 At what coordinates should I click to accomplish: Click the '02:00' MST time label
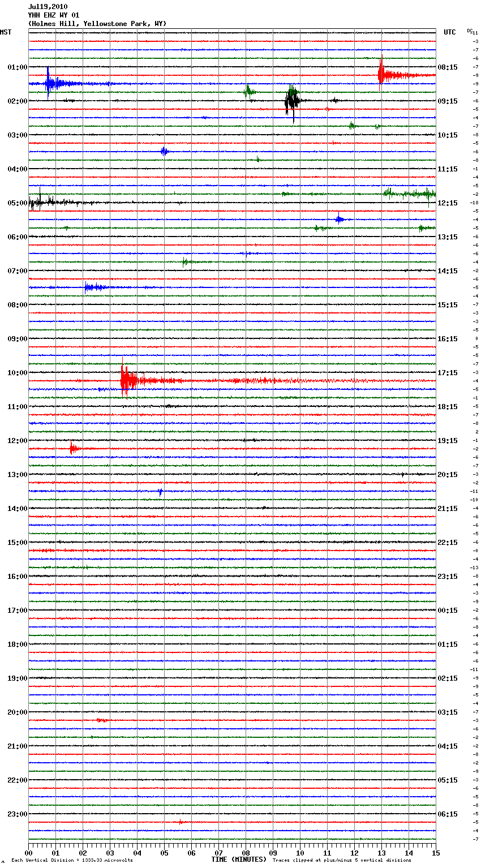point(18,101)
